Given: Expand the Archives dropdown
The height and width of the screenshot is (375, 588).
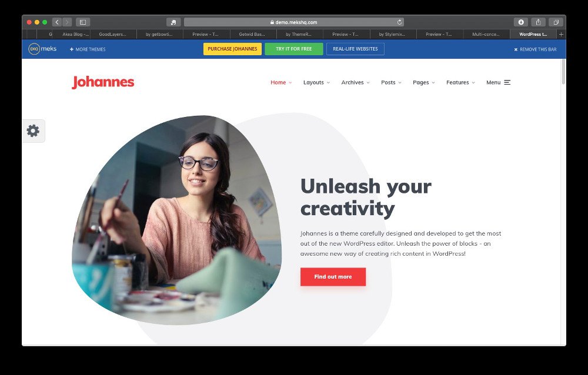Looking at the screenshot, I should [x=355, y=82].
